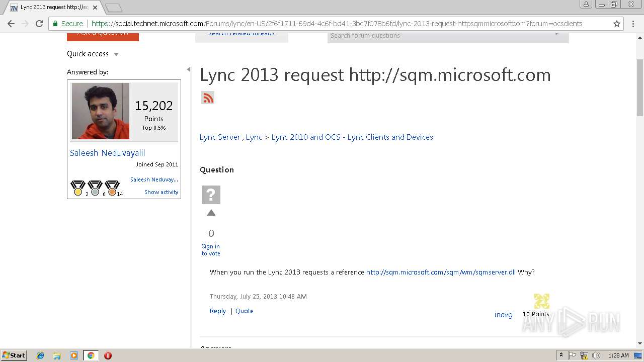Click the browser Back arrow
644x362 pixels.
click(x=11, y=24)
